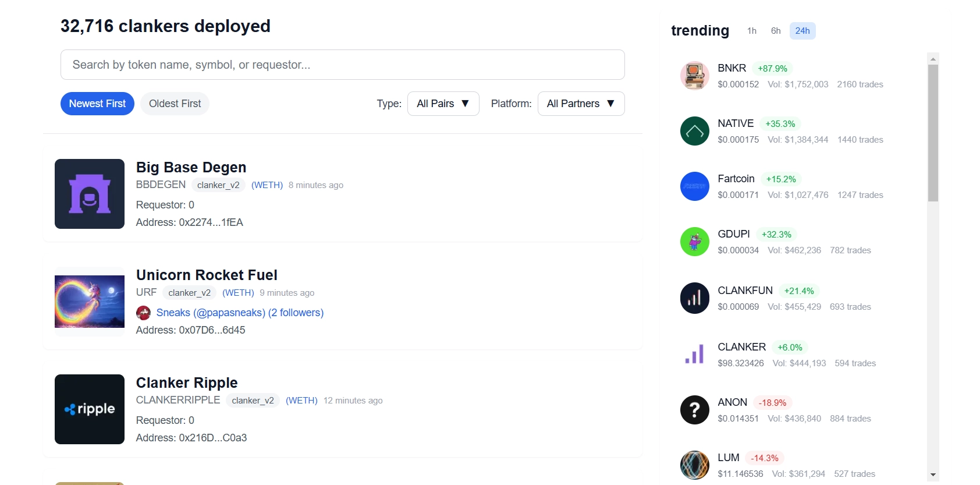Open the All Partners platform dropdown
Screen dimensions: 980x485
581,104
